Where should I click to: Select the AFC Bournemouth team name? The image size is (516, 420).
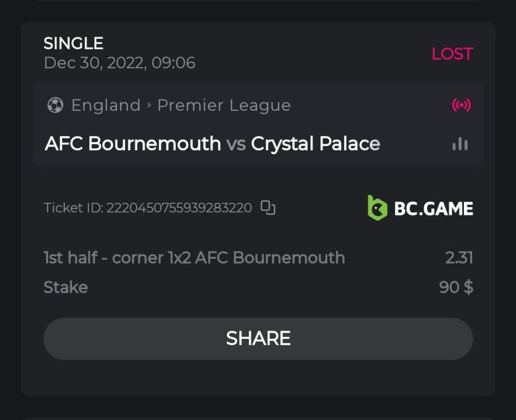133,144
